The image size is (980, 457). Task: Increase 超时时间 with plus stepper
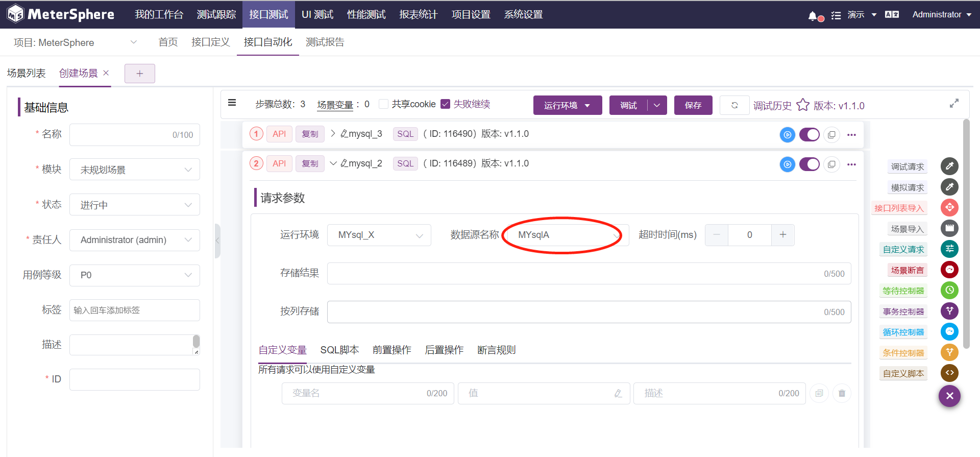click(x=783, y=235)
